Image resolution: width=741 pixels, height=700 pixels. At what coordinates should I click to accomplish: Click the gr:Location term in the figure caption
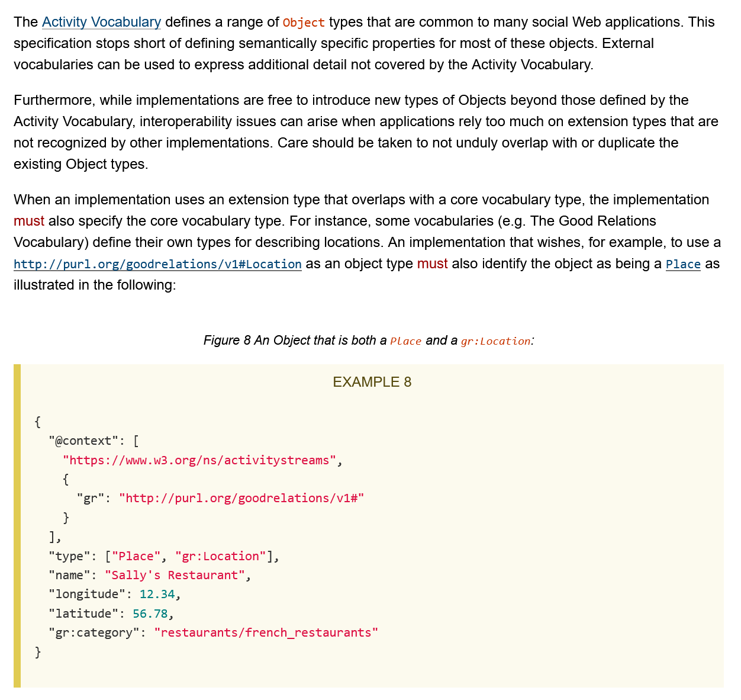[x=495, y=341]
